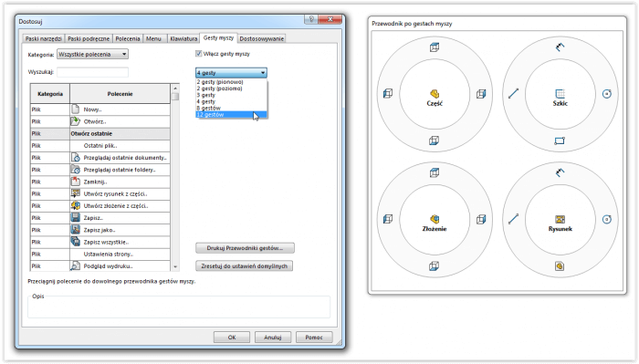Click the smart dimension icon atop Szkic wheel
The width and height of the screenshot is (639, 364).
click(560, 47)
